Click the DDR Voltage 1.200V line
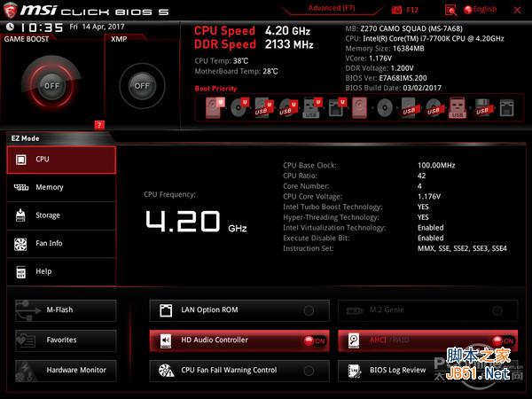532x399 pixels. [x=379, y=68]
